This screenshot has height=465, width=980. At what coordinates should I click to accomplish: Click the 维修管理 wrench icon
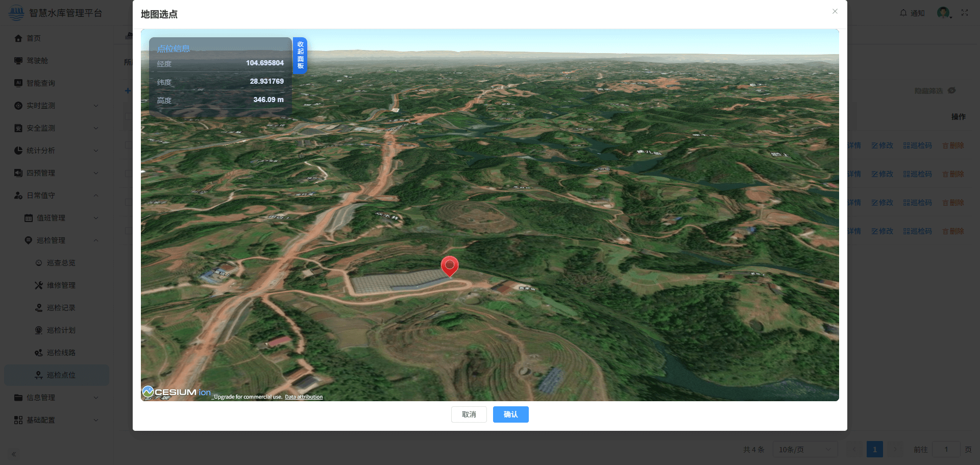click(39, 285)
